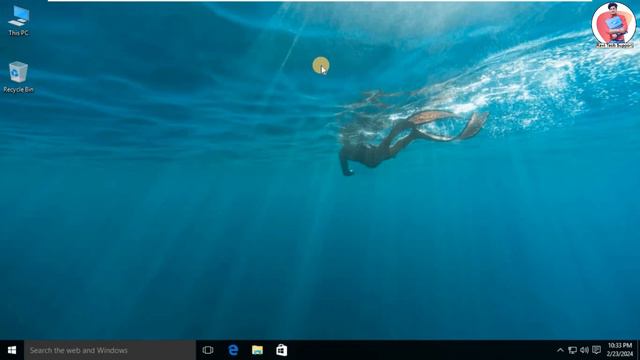Image resolution: width=640 pixels, height=360 pixels.
Task: Show hidden system tray icons
Action: click(x=560, y=350)
